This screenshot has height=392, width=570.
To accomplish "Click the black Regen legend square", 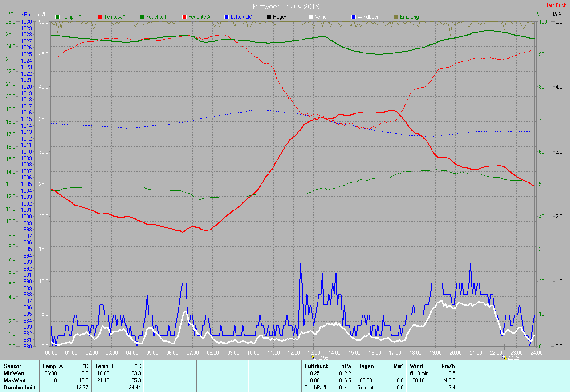I will pos(269,17).
